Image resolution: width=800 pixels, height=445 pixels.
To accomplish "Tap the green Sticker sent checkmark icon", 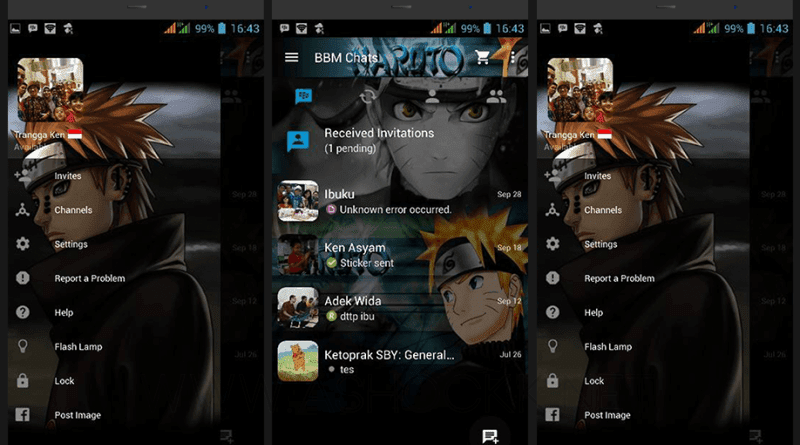I will pyautogui.click(x=332, y=263).
